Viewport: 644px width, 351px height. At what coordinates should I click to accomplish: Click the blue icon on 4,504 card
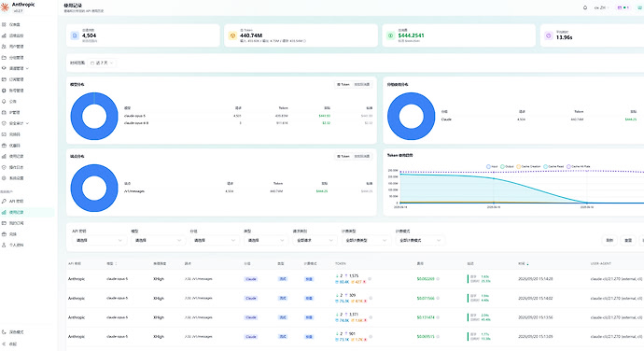pyautogui.click(x=75, y=35)
